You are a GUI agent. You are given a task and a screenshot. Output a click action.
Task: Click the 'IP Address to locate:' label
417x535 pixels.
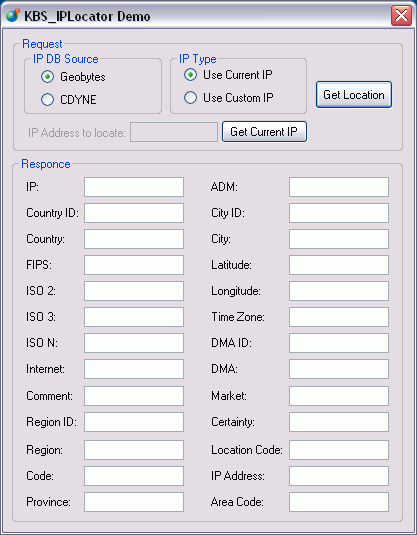(77, 132)
